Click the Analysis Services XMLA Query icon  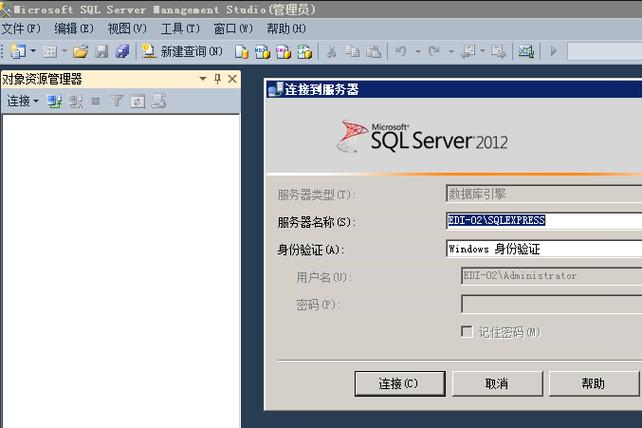tap(305, 52)
